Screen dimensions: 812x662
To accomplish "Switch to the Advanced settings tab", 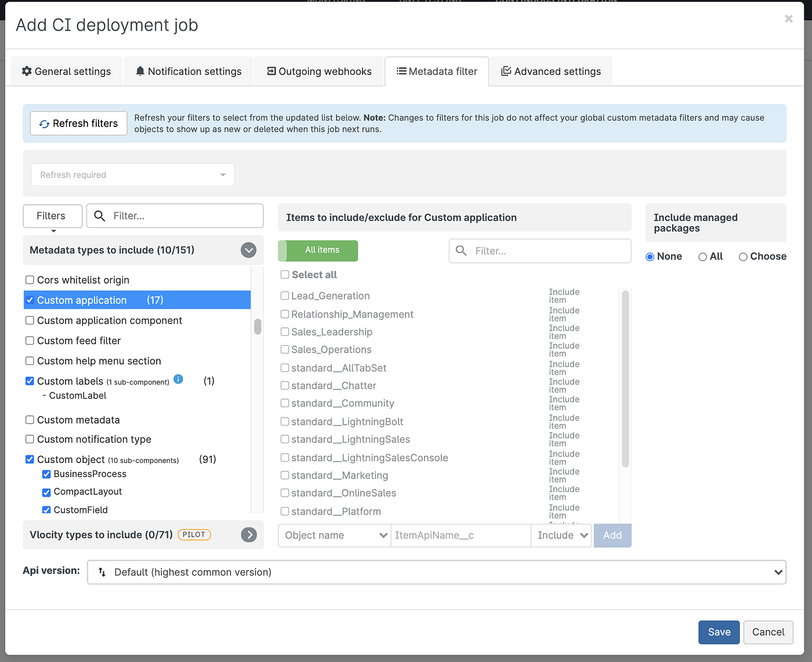I will pos(550,71).
